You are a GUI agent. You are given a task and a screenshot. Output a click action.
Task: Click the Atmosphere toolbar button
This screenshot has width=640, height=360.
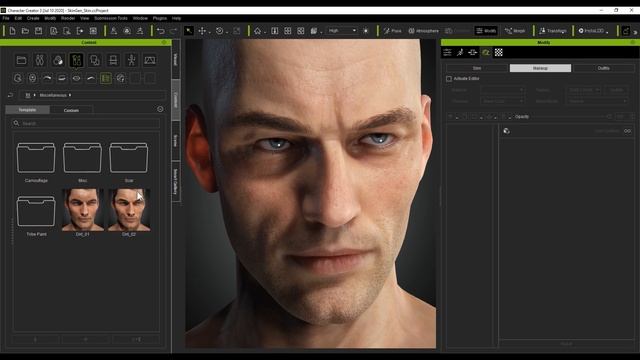click(424, 31)
